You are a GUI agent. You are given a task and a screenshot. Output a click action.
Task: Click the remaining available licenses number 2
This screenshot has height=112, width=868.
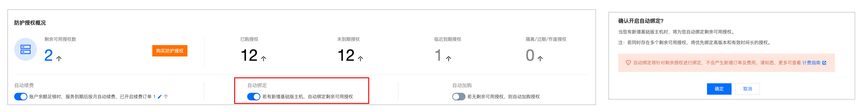tap(49, 56)
